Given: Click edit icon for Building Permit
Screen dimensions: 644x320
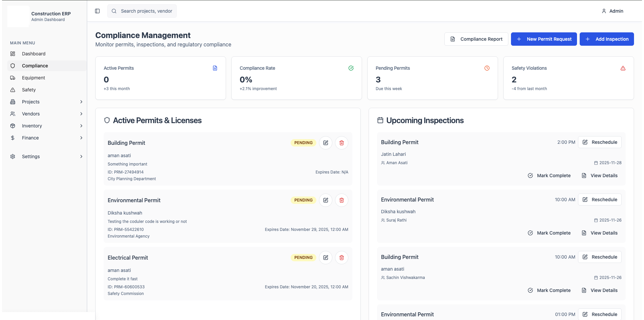Looking at the screenshot, I should click(325, 143).
